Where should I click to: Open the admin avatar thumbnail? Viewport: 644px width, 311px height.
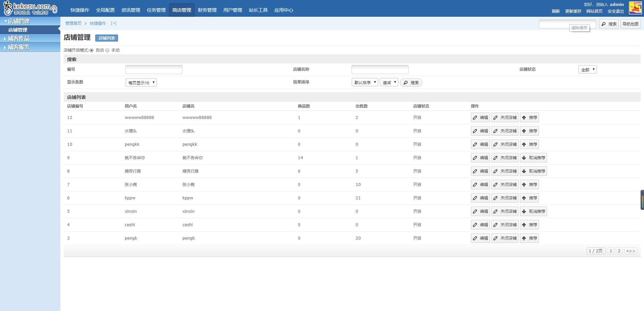point(635,7)
